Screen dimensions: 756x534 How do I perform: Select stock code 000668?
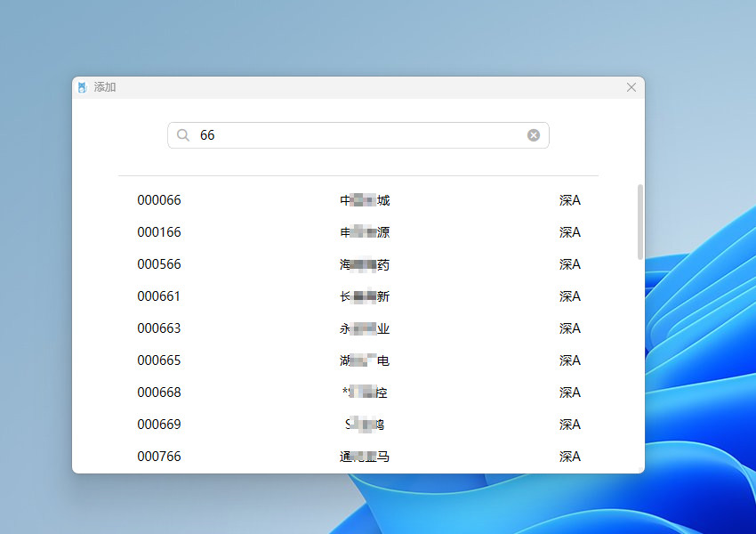(159, 392)
